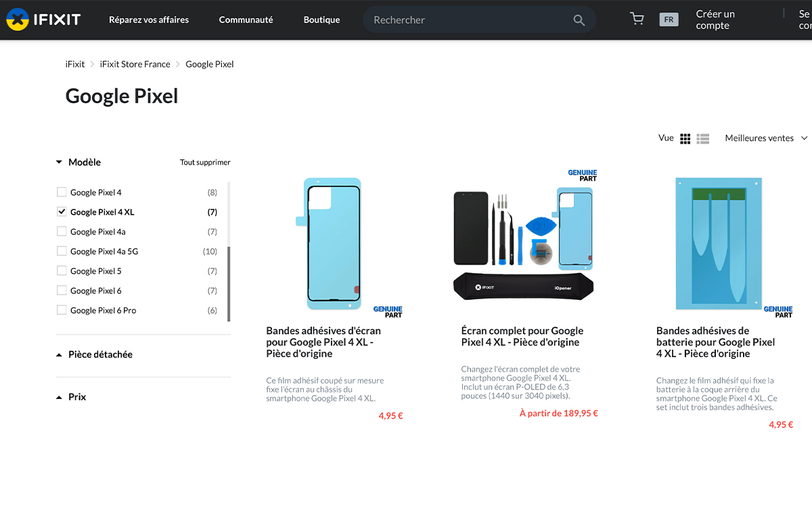
Task: Open the Meilleures ventes sort dropdown
Action: (766, 138)
